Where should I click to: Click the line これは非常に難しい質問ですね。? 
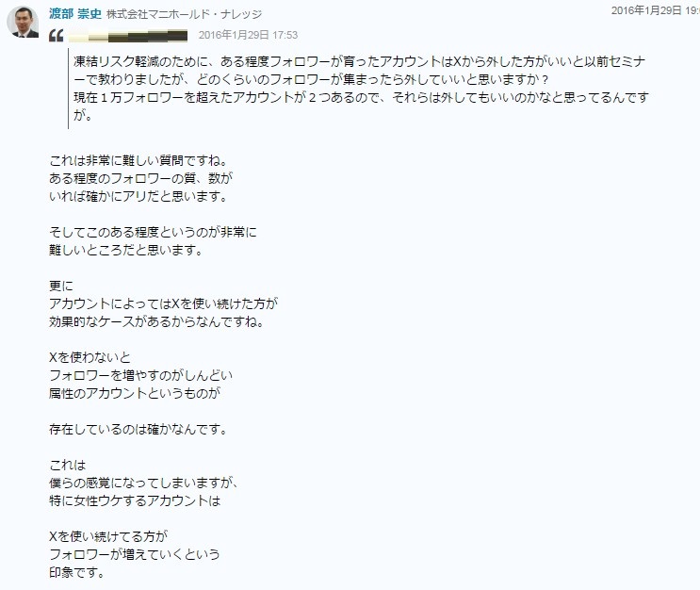(139, 160)
